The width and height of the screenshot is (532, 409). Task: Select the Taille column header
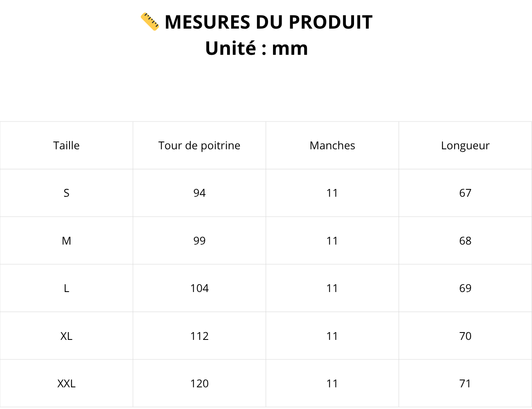click(x=66, y=146)
